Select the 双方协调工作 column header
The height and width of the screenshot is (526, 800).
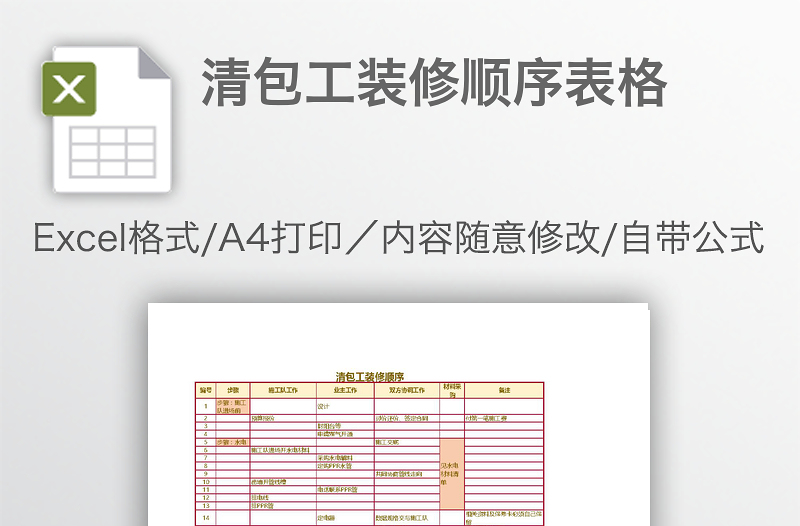[x=407, y=390]
